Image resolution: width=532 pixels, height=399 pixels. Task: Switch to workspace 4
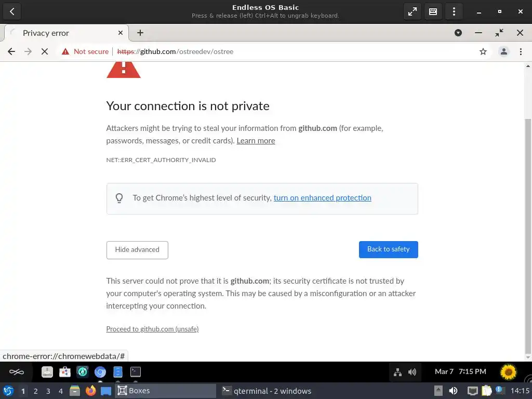coord(61,391)
